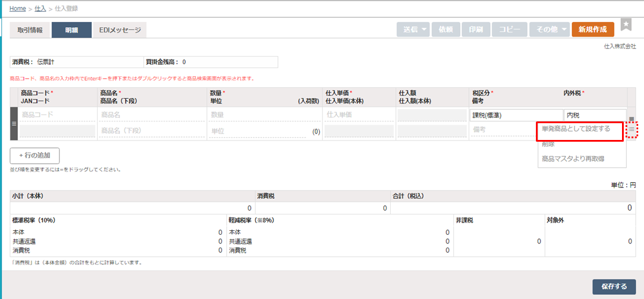Click the + 行の追加 button
Screen dimensions: 644x299
(x=35, y=155)
